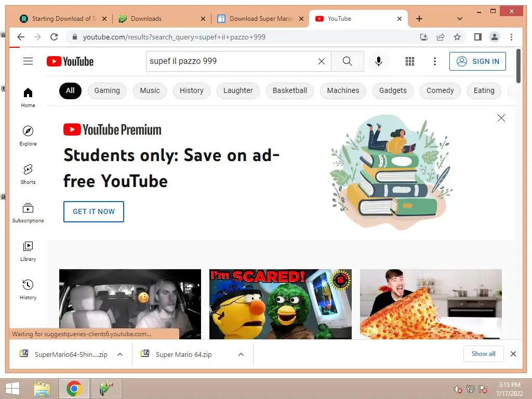Open a new browser tab

point(419,19)
